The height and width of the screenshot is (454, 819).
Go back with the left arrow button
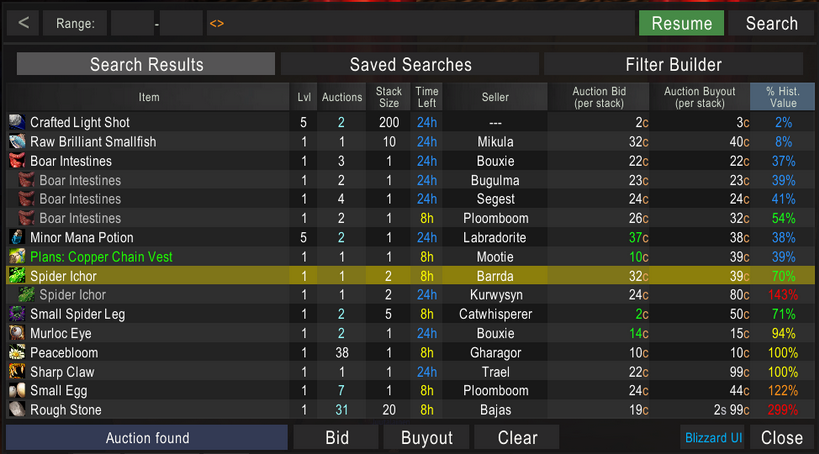24,23
